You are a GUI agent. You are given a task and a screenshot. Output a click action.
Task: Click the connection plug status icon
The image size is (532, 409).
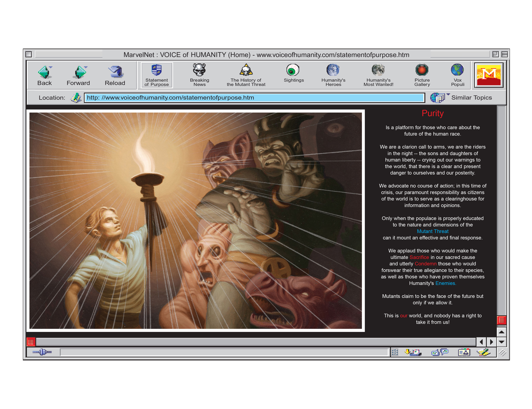point(42,352)
